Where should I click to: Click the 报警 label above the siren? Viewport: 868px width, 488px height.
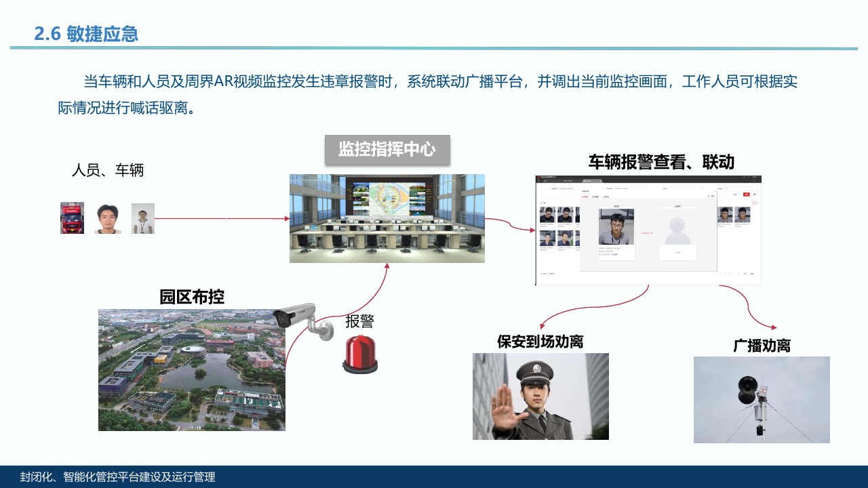pos(359,321)
